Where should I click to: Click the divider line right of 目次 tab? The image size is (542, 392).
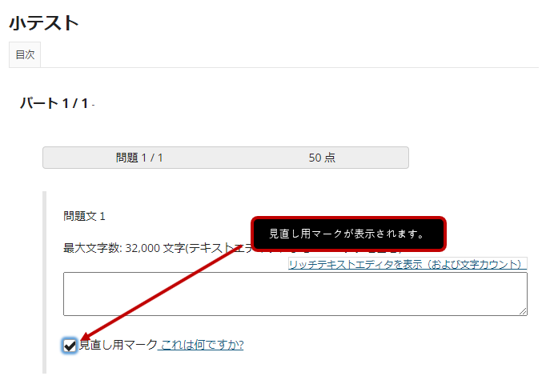pos(290,67)
